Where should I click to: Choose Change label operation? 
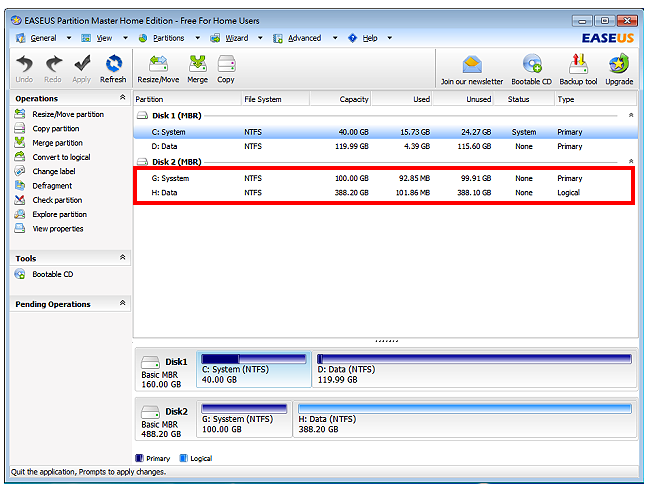[x=54, y=172]
